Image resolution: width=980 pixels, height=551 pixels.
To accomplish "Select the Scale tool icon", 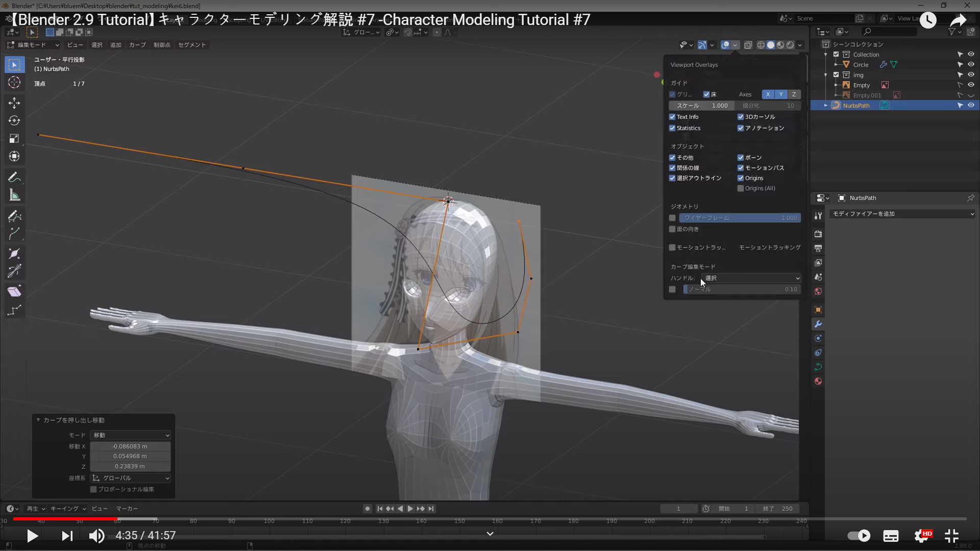I will pyautogui.click(x=14, y=138).
